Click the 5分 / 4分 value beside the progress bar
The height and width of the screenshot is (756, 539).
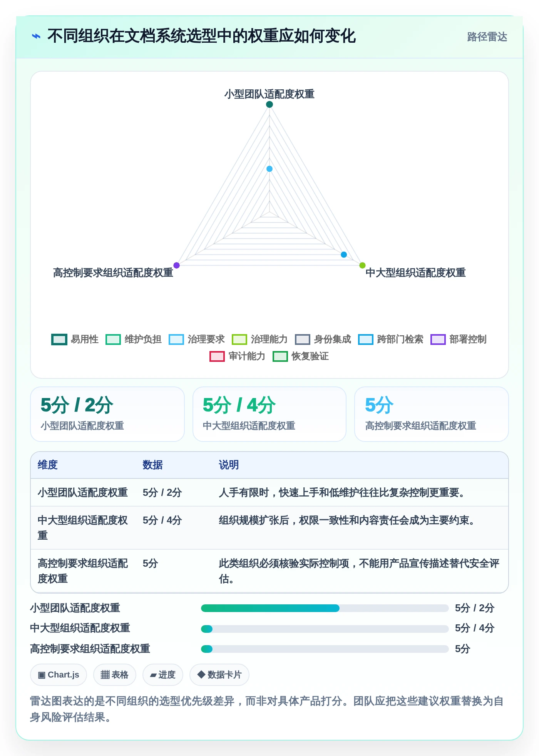[475, 628]
